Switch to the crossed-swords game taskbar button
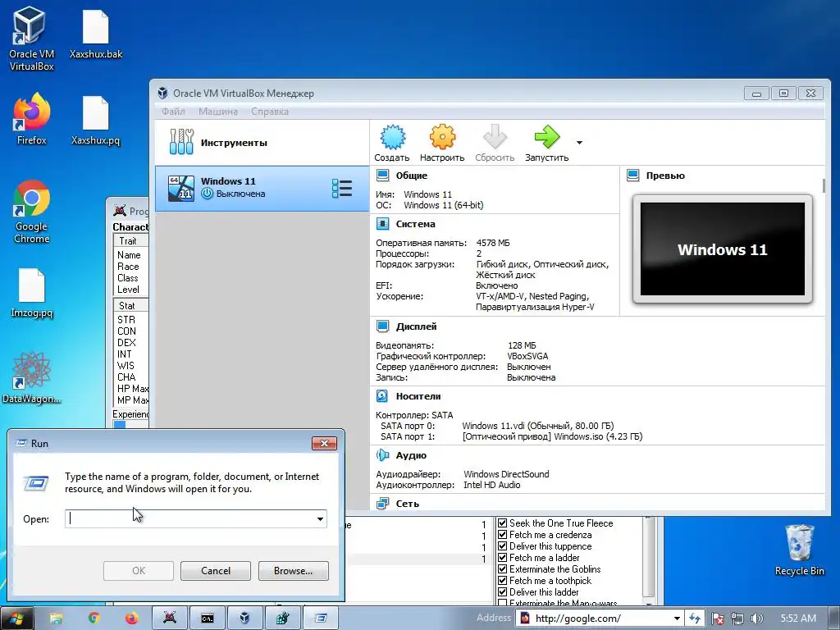Screen dimensions: 840x630 [170, 619]
